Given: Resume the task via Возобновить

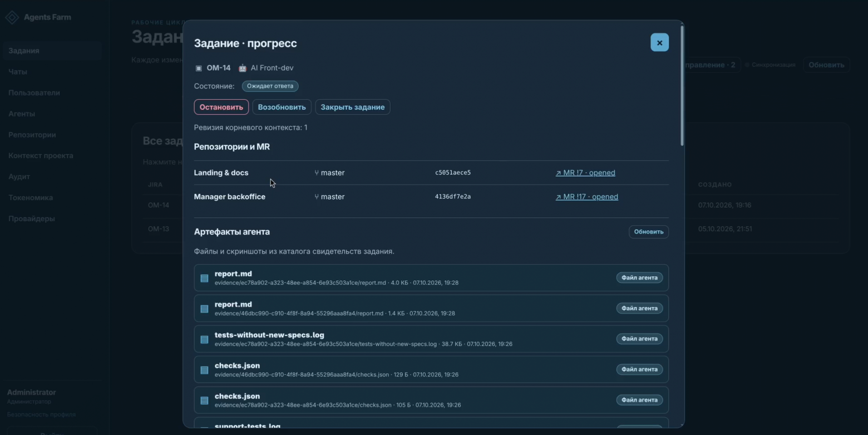Looking at the screenshot, I should [282, 107].
